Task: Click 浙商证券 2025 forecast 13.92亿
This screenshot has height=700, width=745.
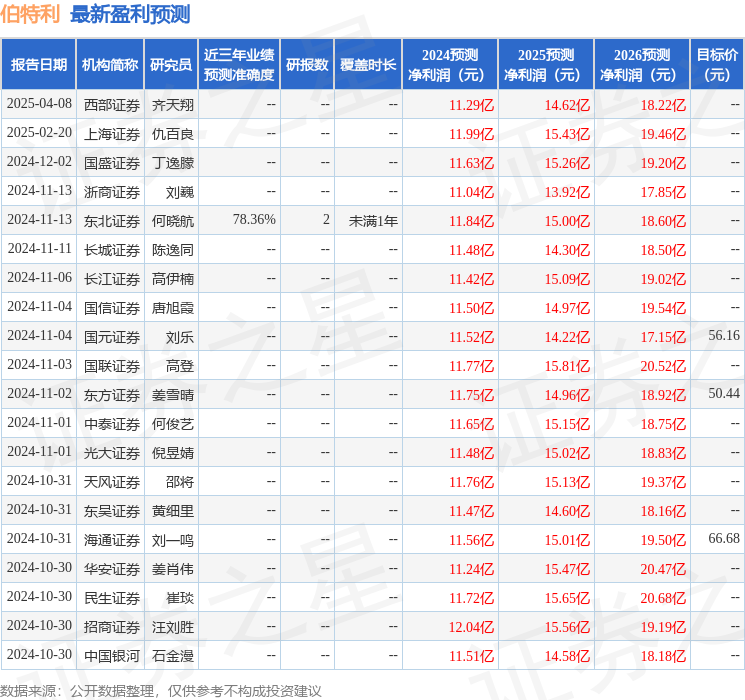Action: (567, 192)
